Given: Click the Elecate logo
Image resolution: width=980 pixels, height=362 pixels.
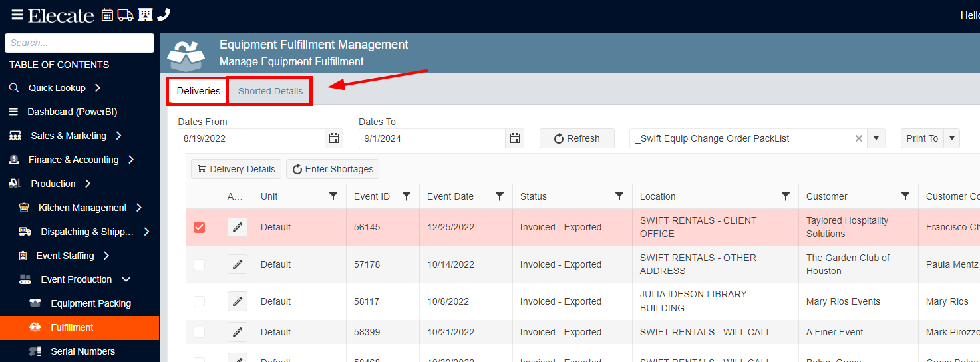Looking at the screenshot, I should tap(61, 15).
